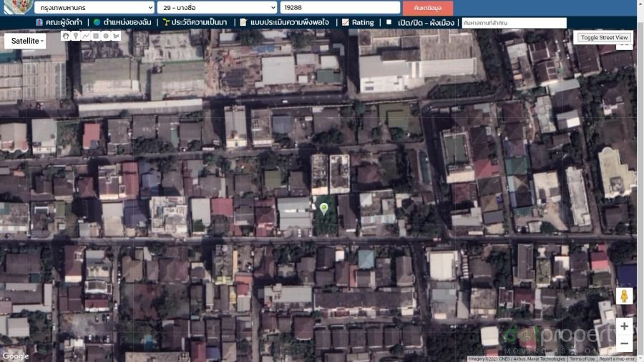Select the polygon drawing tool
Screen dimensions: 644x362
116,36
